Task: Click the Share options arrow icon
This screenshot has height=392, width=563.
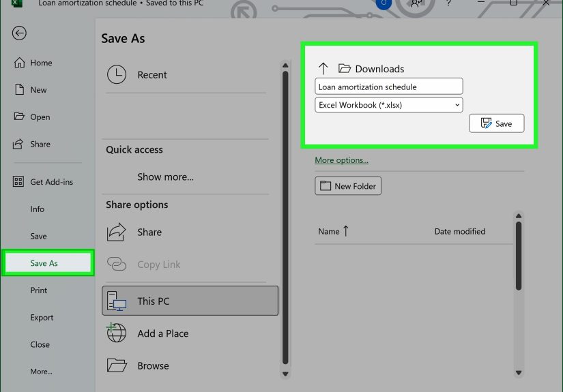Action: coord(116,232)
